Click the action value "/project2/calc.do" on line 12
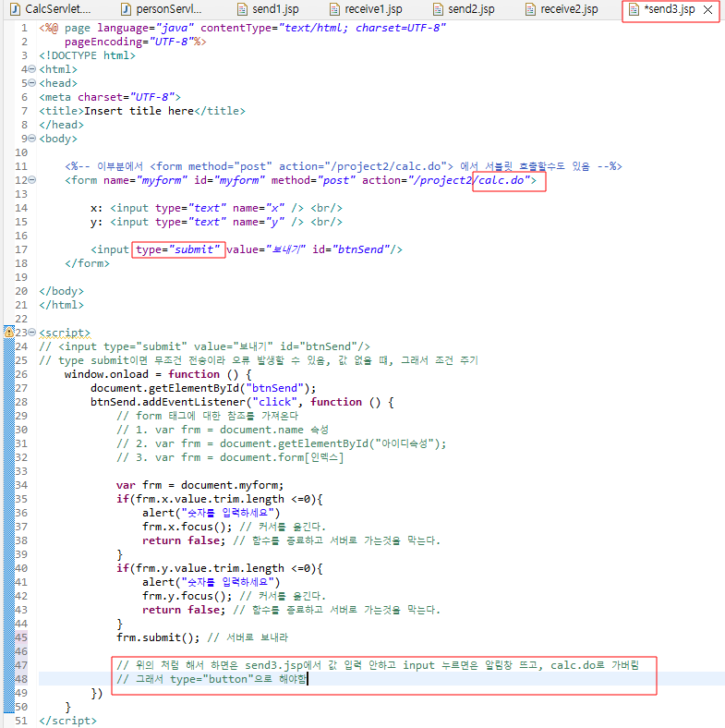Image resolution: width=725 pixels, height=728 pixels. 468,180
